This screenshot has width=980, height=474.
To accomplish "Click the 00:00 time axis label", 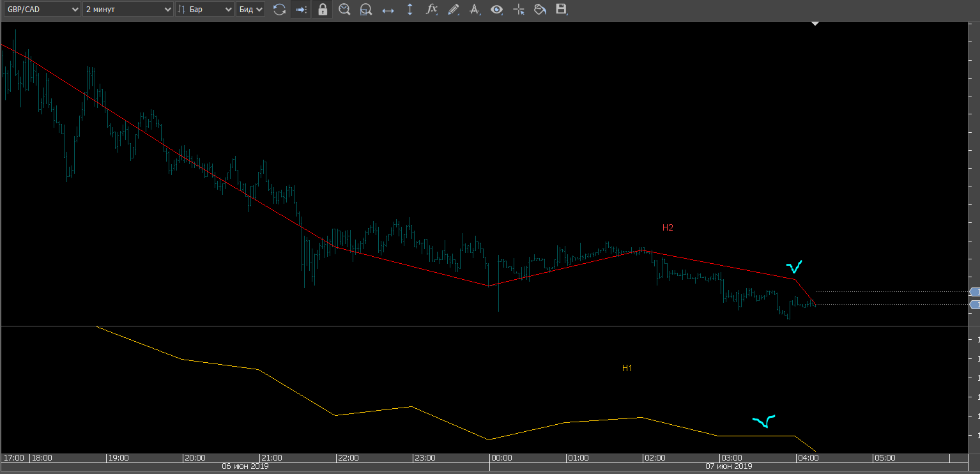I will pos(501,458).
